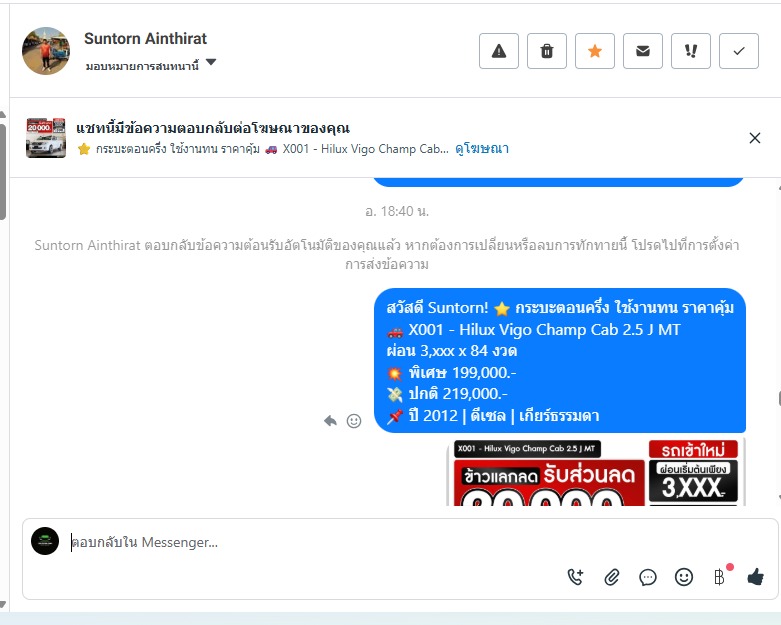Dismiss the ad reply banner
The width and height of the screenshot is (781, 625).
[x=755, y=138]
